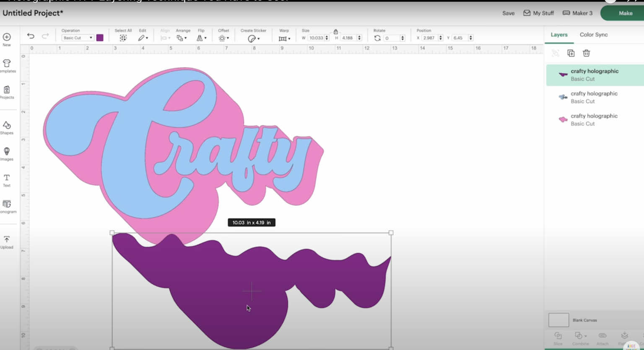The width and height of the screenshot is (644, 350).
Task: Select the Text tool
Action: 7,180
